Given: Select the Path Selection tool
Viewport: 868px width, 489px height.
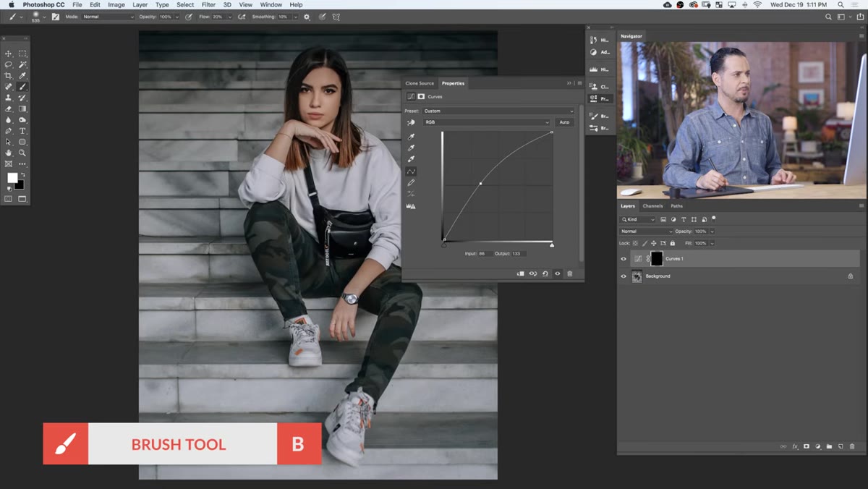Looking at the screenshot, I should coord(9,142).
